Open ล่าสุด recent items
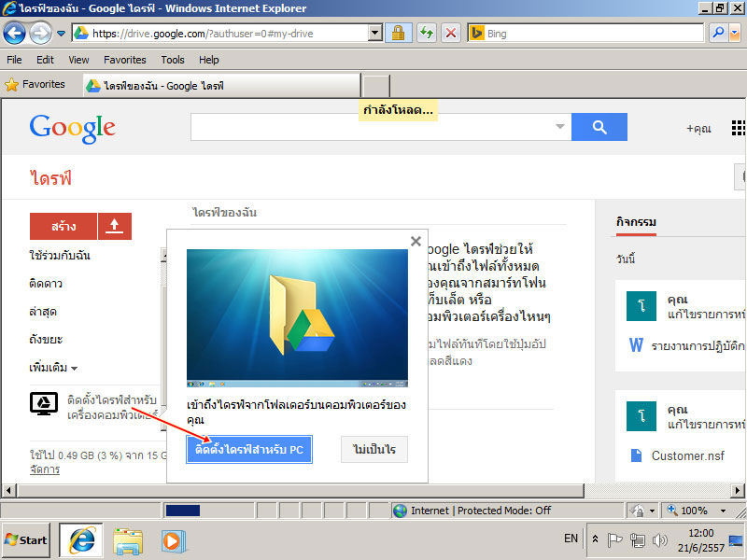Screen dimensions: 747x560 (43, 312)
